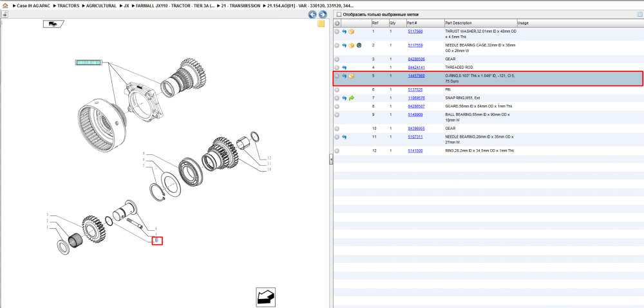The height and width of the screenshot is (308, 644).
Task: Click the blue arrow icon in the THREADED ROD row
Action: [344, 68]
